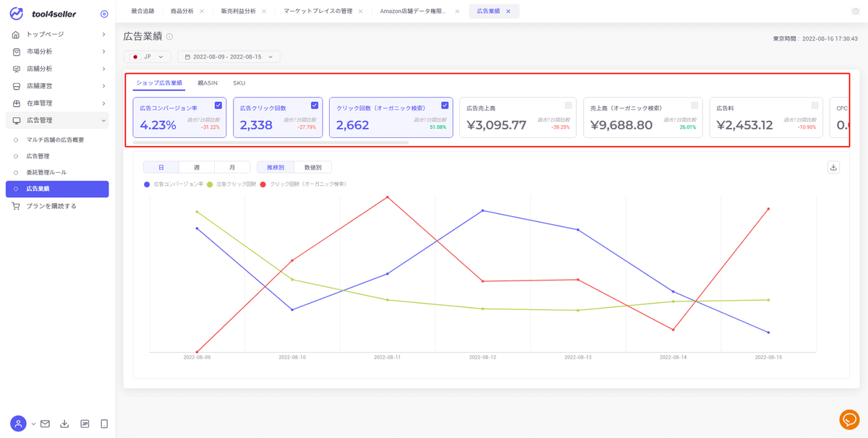The height and width of the screenshot is (438, 868).
Task: Close the 商品分析 tab
Action: [x=202, y=12]
